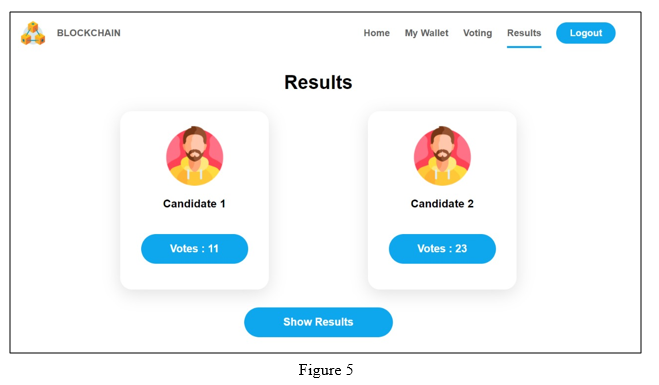
Task: Click Candidate 1's avatar image
Action: pos(195,156)
